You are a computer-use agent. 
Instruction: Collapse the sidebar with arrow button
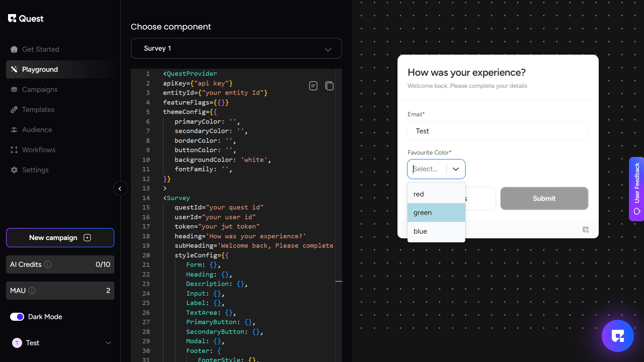(120, 189)
